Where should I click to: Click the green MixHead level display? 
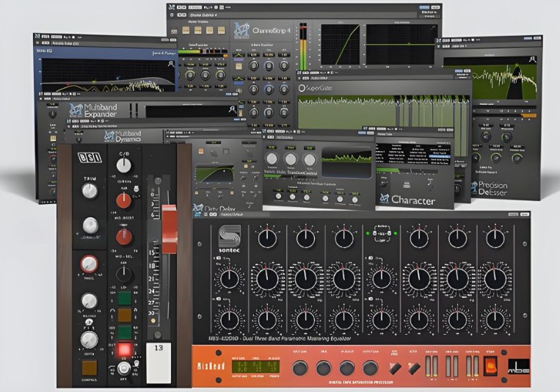(255, 365)
